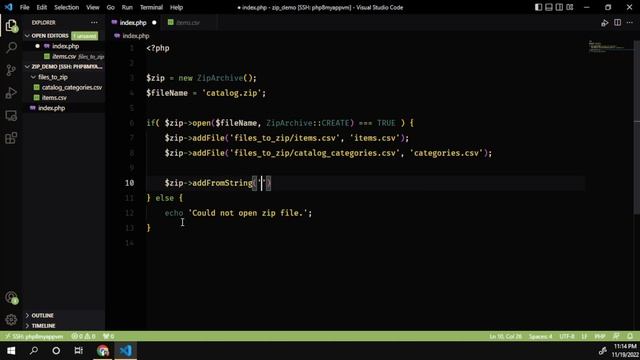The height and width of the screenshot is (360, 640).
Task: Select items.csv in Open Editors list
Action: pos(64,56)
